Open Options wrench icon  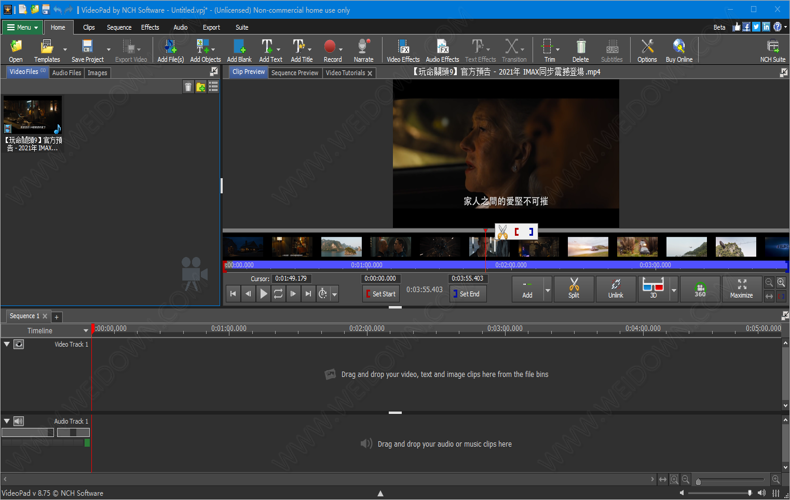647,51
